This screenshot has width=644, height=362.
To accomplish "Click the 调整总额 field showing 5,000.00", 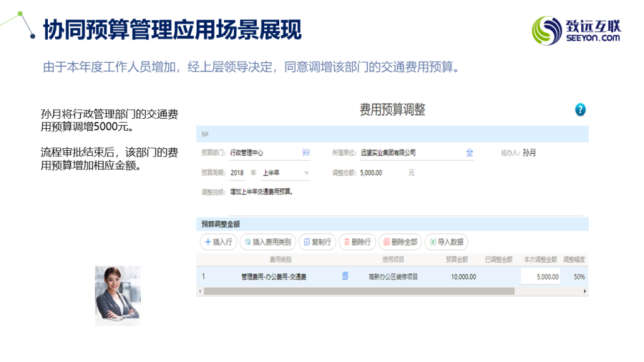I will click(x=377, y=172).
